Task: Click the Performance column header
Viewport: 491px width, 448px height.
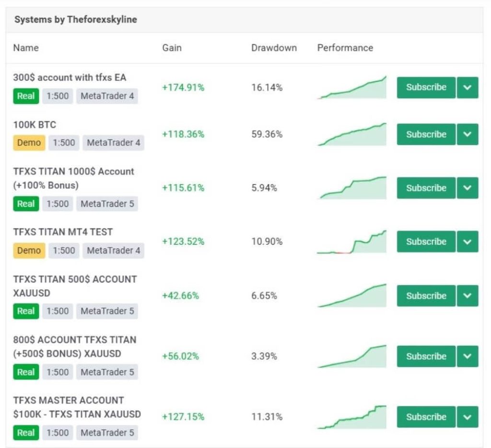Action: (345, 48)
